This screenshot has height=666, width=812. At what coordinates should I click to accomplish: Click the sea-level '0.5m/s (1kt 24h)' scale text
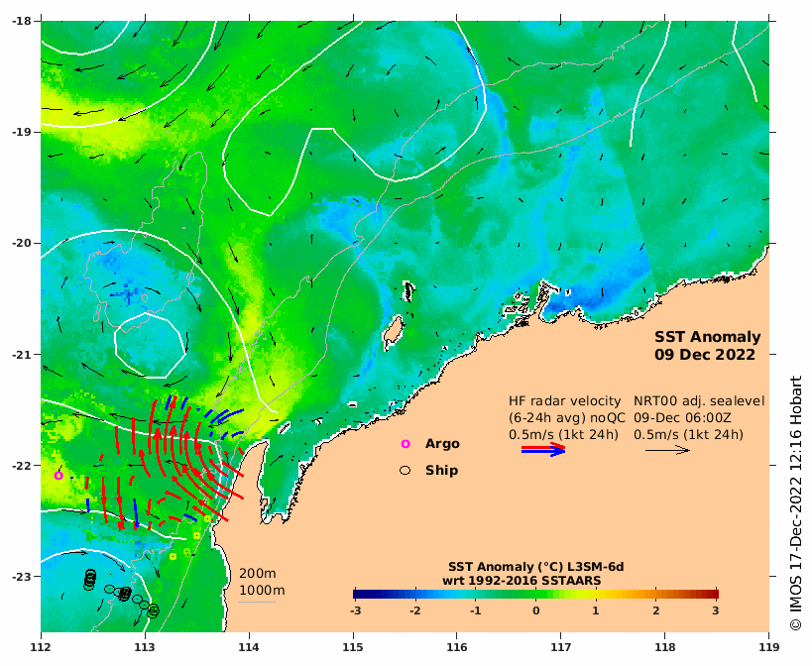(688, 435)
